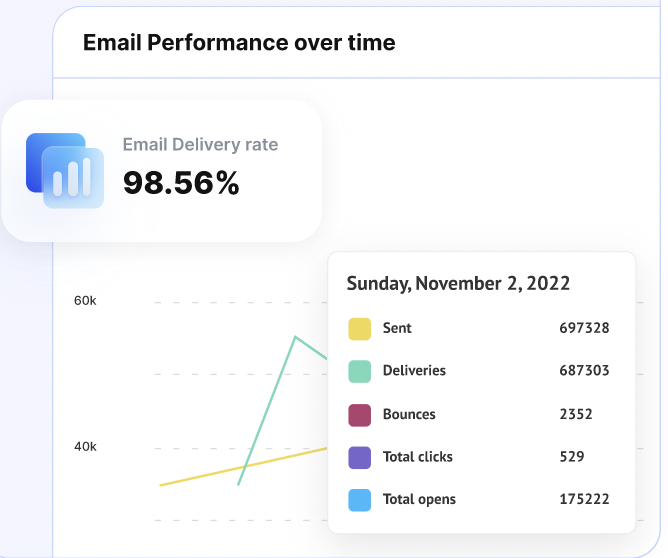Click the 98.56% delivery rate value
The width and height of the screenshot is (668, 558).
click(181, 183)
